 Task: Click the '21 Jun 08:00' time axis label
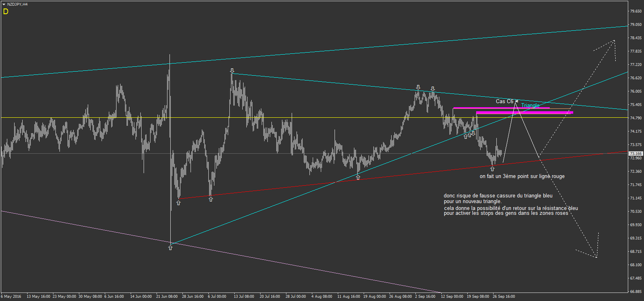(167, 297)
